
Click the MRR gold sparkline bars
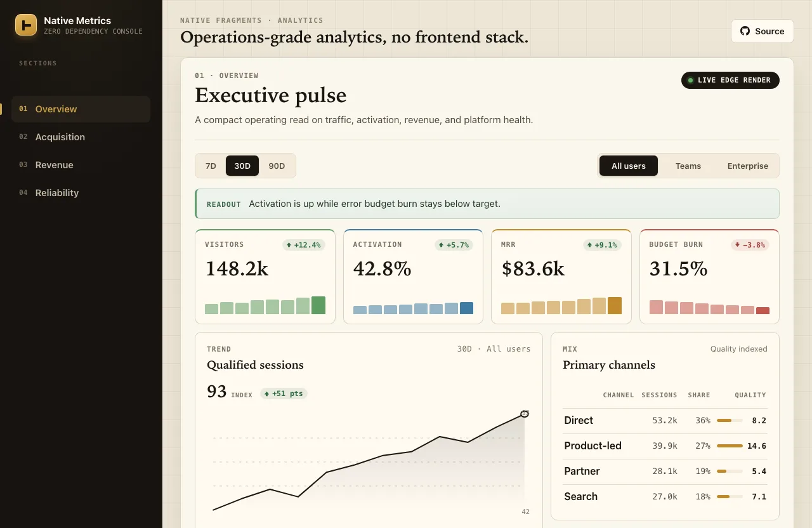pyautogui.click(x=561, y=305)
